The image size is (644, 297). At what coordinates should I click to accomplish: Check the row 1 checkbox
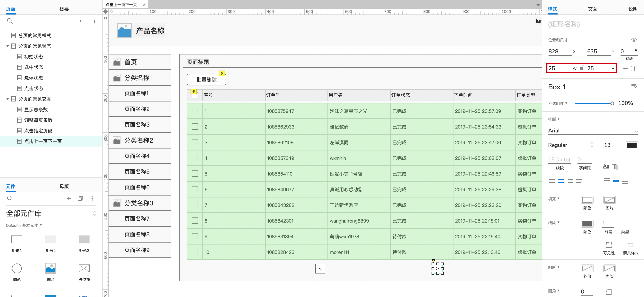tap(195, 111)
